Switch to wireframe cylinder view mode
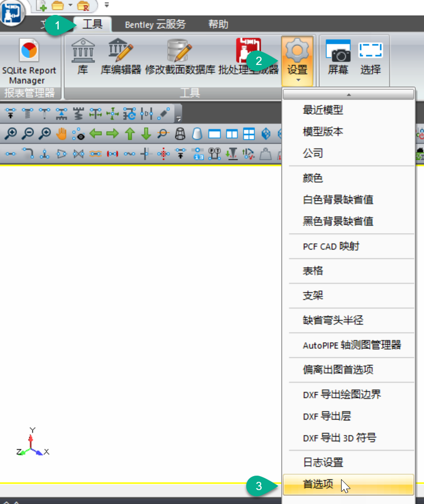 180,133
